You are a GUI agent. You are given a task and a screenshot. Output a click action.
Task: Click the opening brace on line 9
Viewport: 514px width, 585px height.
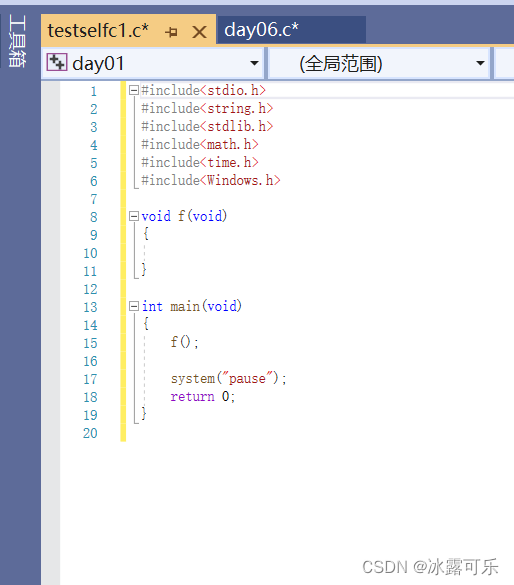coord(146,234)
